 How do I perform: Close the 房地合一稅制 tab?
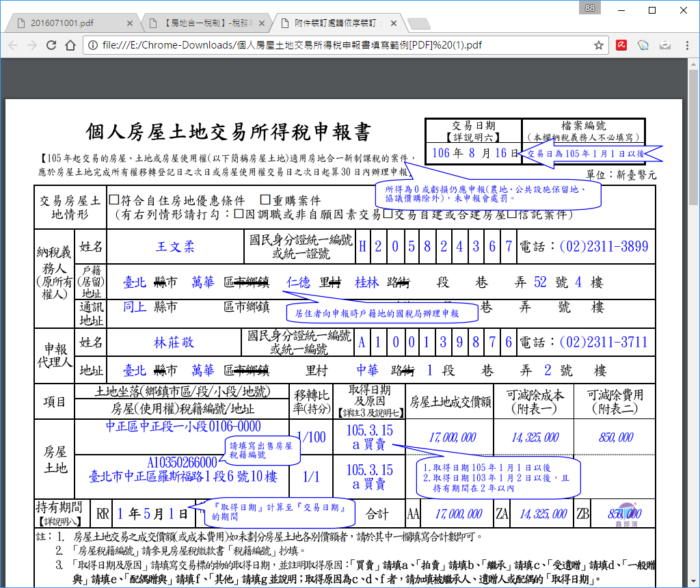click(262, 23)
